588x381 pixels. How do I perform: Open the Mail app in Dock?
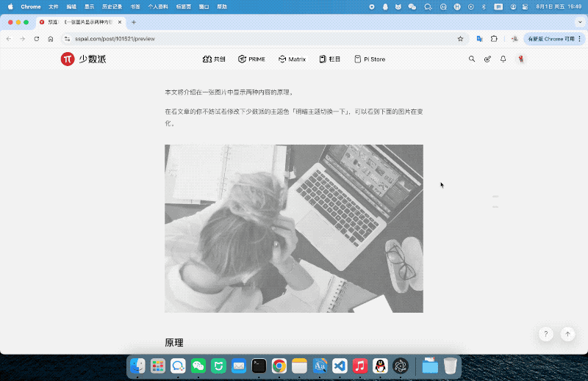(239, 366)
